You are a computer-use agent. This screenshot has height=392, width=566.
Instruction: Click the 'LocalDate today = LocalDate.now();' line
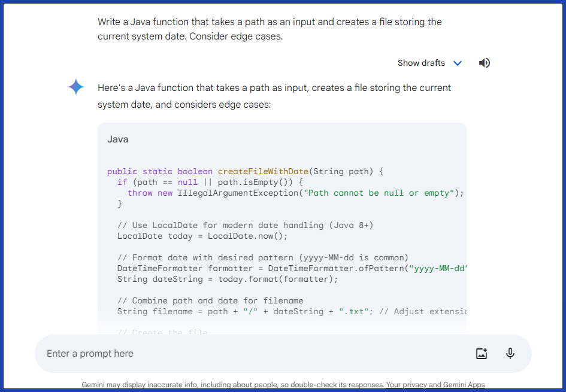202,236
